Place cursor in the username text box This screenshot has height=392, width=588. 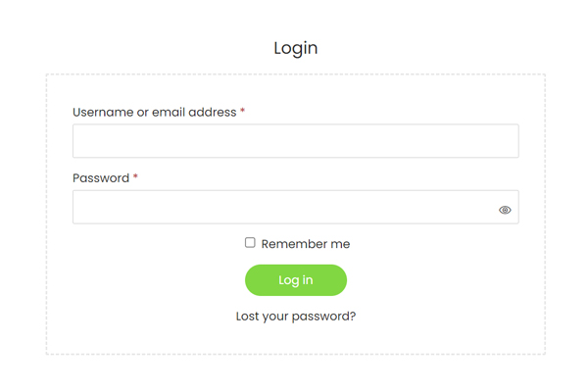point(295,141)
